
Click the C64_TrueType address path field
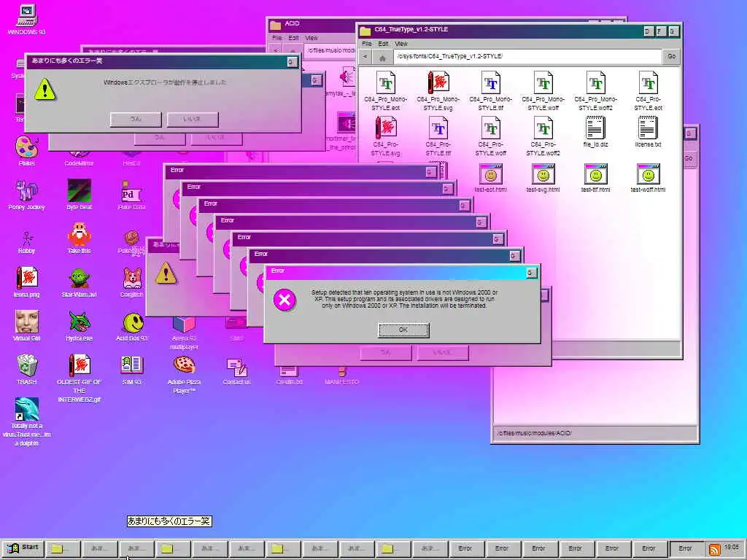(527, 56)
